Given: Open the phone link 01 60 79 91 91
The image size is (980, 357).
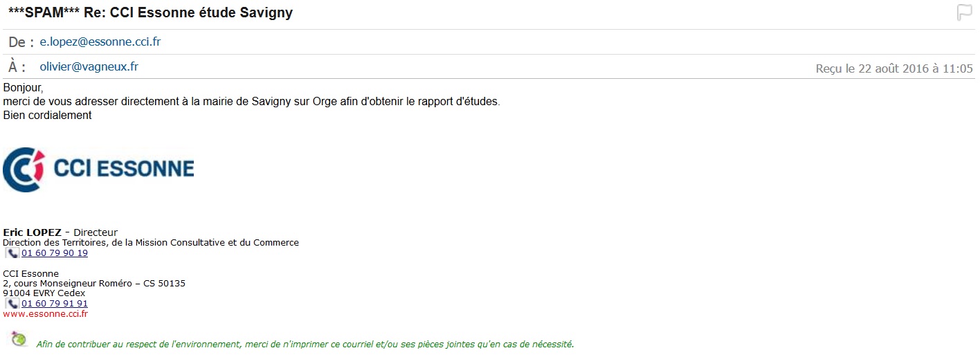Looking at the screenshot, I should tap(55, 304).
